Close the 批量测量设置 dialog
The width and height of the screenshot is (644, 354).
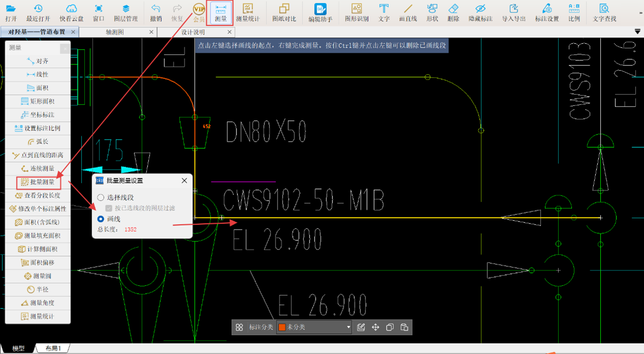point(184,181)
